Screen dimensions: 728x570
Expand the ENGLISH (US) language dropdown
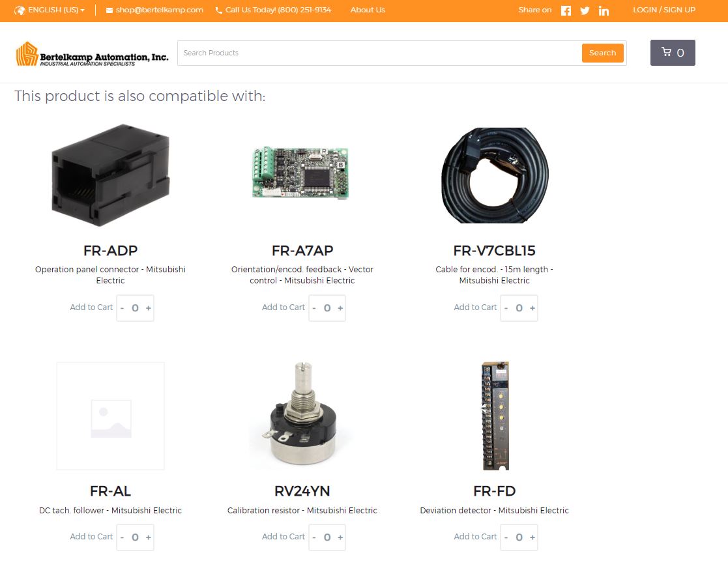[56, 10]
